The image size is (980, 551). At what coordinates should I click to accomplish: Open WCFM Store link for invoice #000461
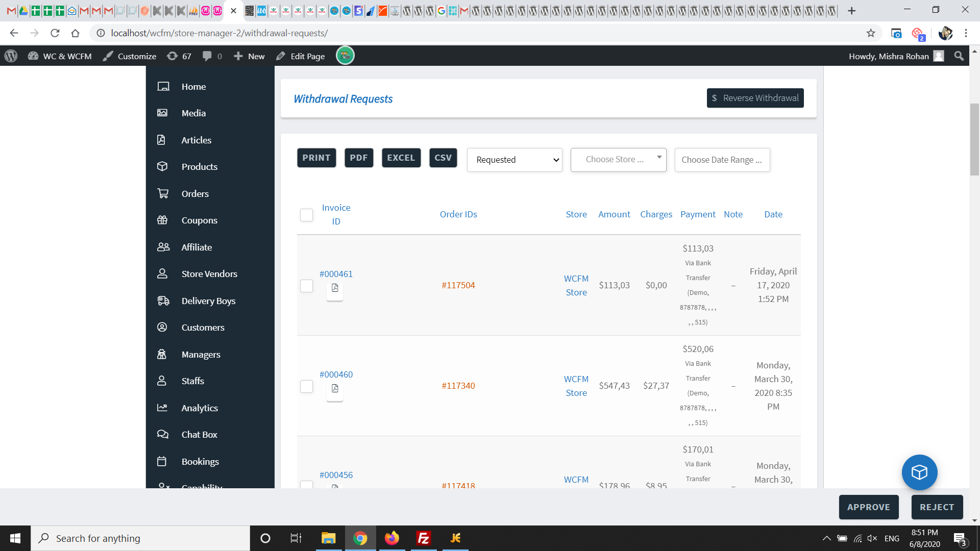[576, 285]
